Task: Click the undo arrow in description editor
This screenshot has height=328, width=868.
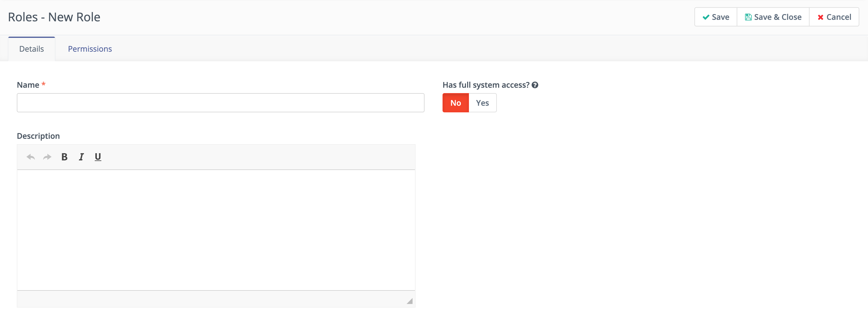Action: point(31,157)
